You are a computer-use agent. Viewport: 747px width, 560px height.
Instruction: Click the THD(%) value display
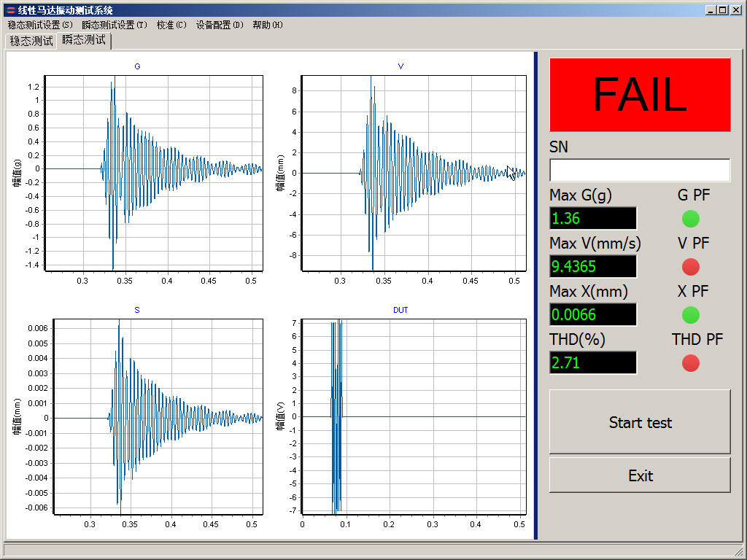[x=593, y=362]
